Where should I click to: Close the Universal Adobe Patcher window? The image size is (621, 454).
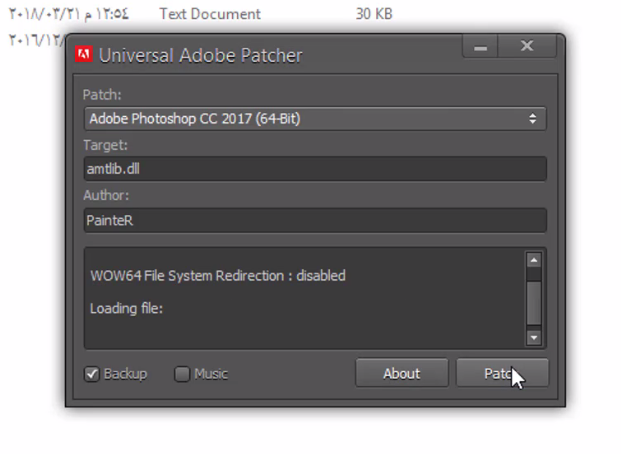pyautogui.click(x=527, y=46)
